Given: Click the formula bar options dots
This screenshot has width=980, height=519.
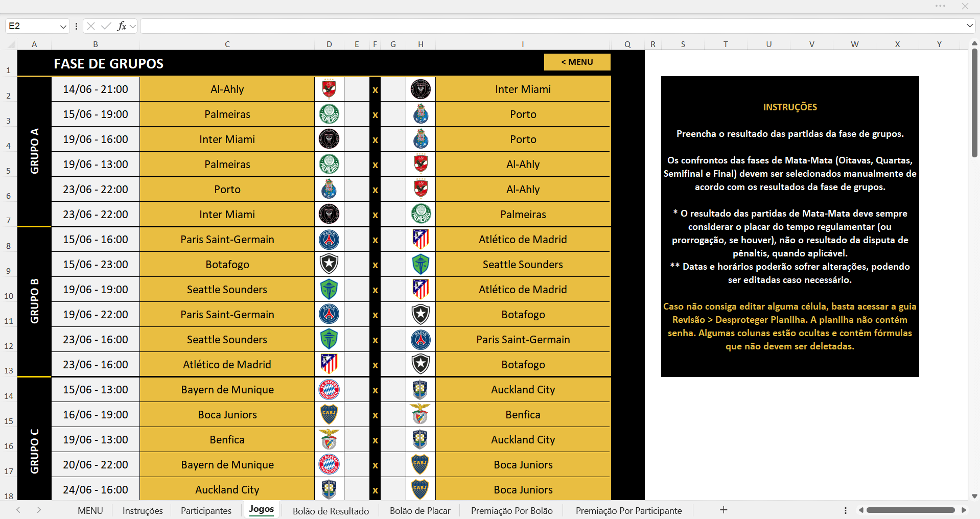Looking at the screenshot, I should click(76, 26).
